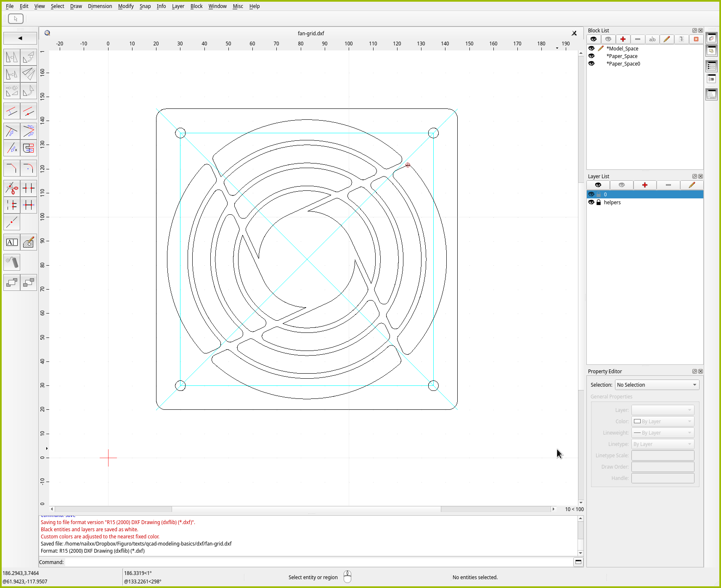Toggle visibility of the helpers layer
This screenshot has width=721, height=588.
pyautogui.click(x=591, y=202)
